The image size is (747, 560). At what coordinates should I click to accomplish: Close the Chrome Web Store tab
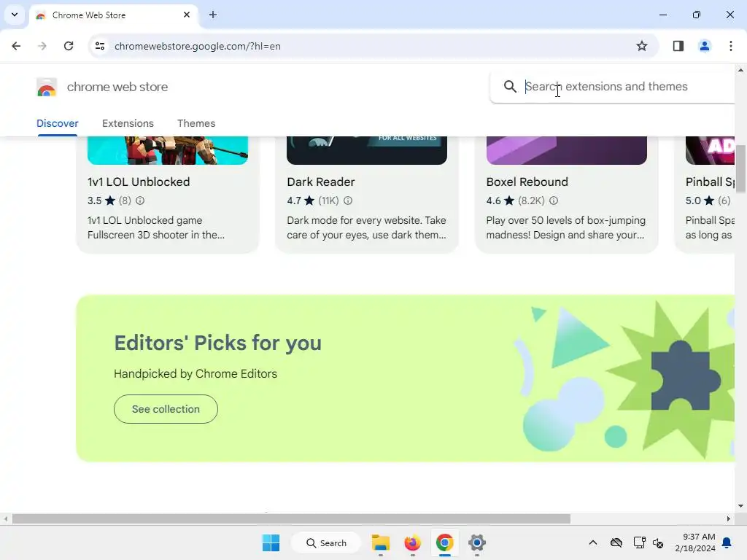(x=187, y=15)
